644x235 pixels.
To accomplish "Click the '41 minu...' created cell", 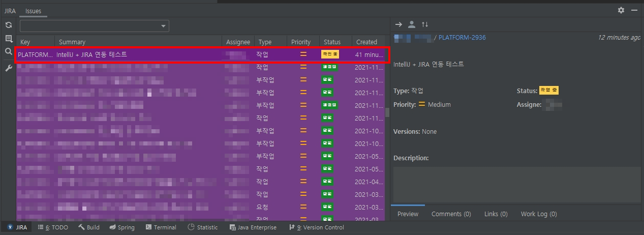I will (x=369, y=54).
